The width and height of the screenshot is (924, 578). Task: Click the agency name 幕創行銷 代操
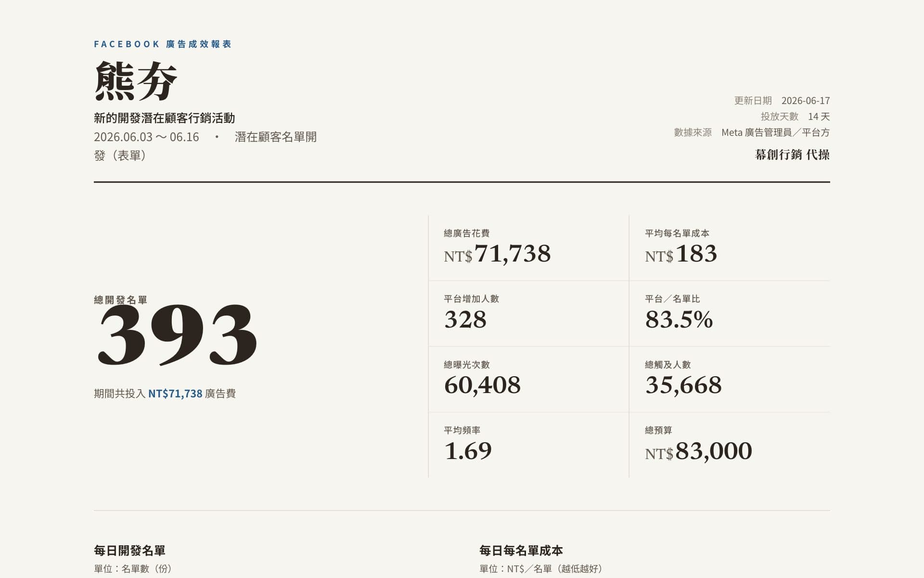click(x=793, y=155)
